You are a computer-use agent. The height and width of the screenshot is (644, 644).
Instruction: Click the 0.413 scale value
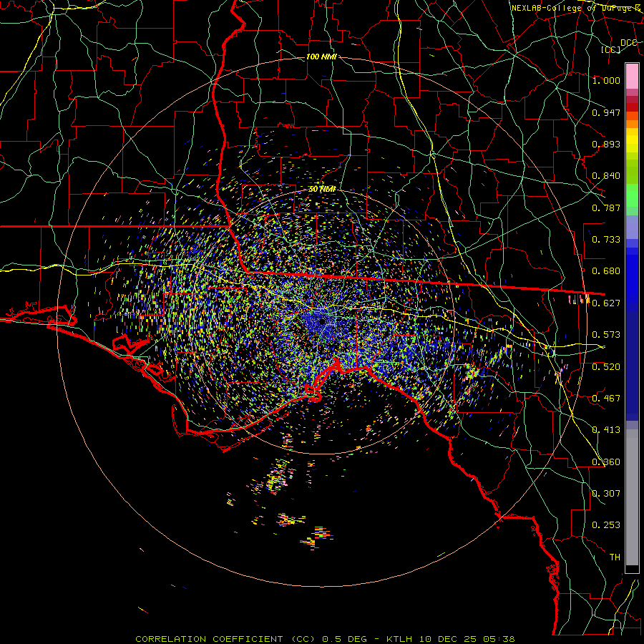[606, 429]
